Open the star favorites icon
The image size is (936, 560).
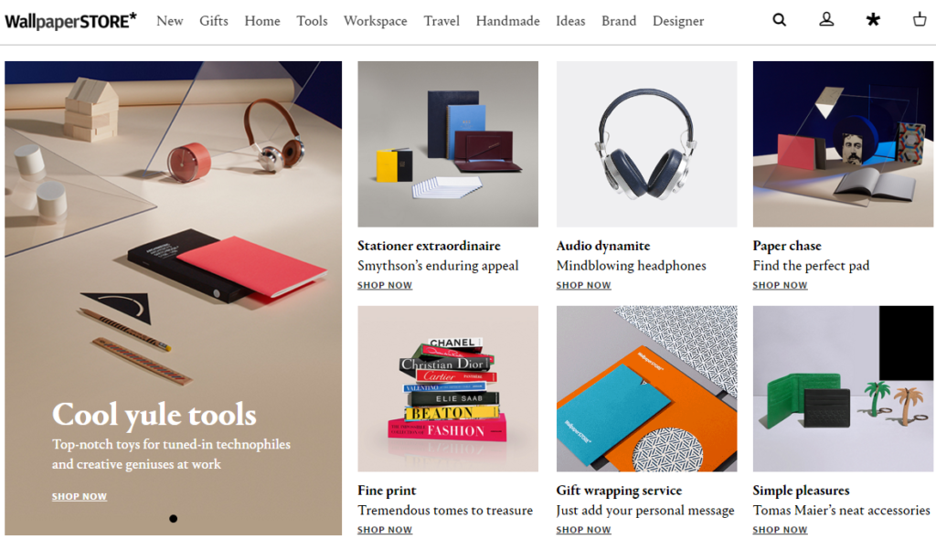point(873,20)
